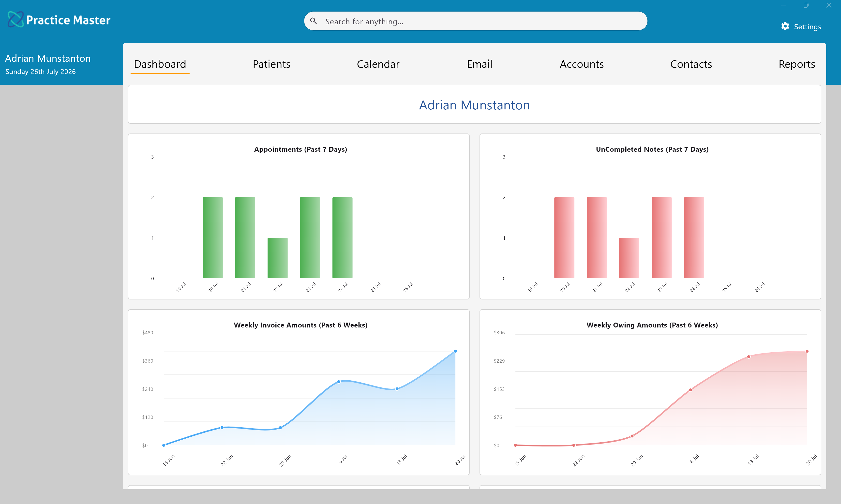Screen dimensions: 841x504
Task: Click the 20 Jul green appointments bar
Action: [213, 238]
